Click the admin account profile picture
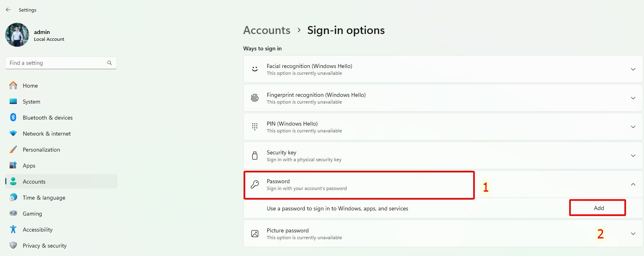This screenshot has height=256, width=644. [x=17, y=35]
